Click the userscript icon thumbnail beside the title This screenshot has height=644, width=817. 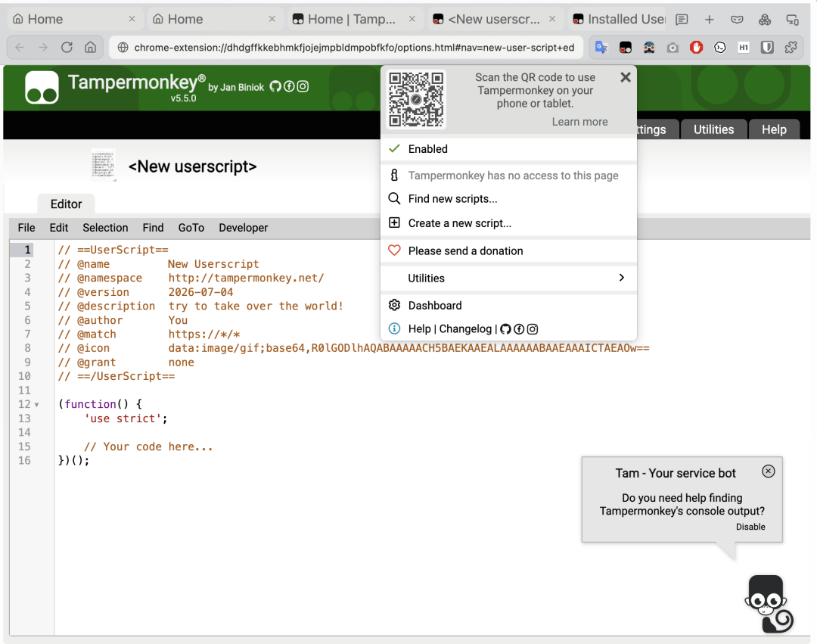click(103, 166)
